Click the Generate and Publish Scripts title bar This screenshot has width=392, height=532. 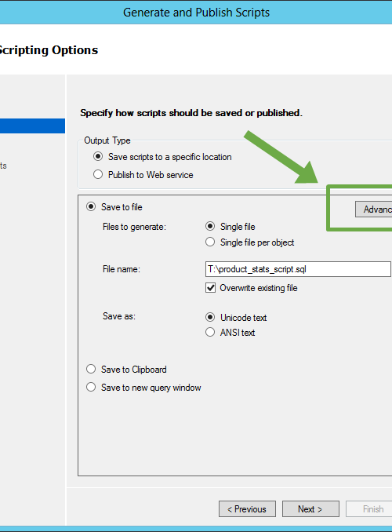pos(196,13)
